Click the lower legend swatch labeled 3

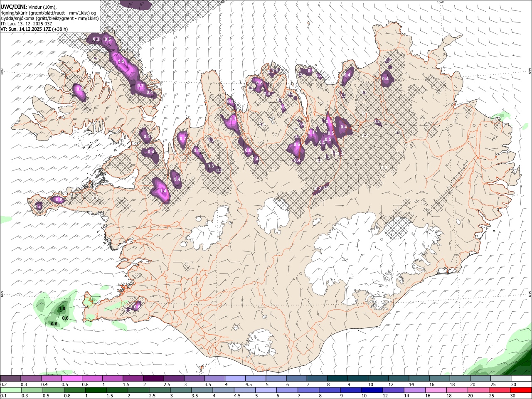181,390
